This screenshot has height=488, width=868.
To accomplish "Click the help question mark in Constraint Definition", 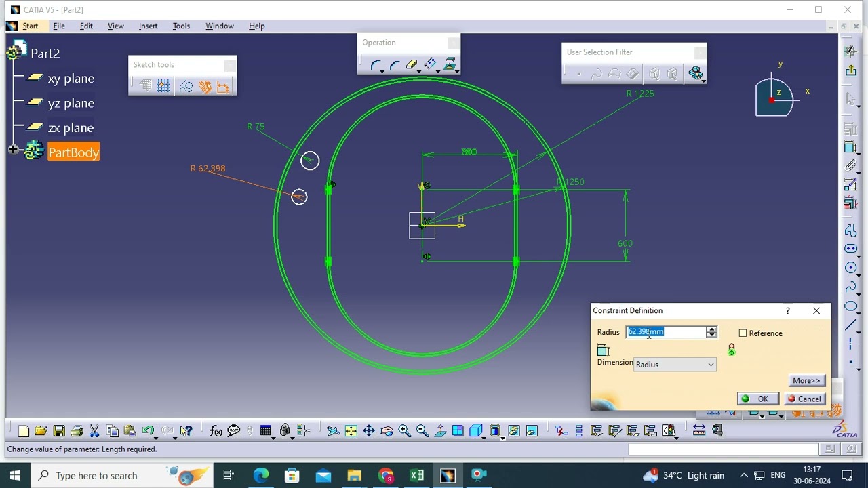I will [x=787, y=311].
